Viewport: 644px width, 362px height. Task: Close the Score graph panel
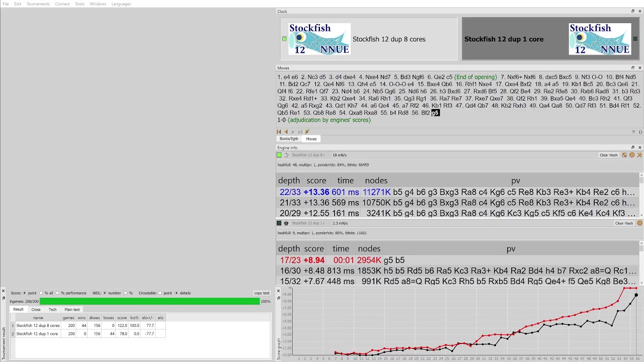tap(278, 291)
